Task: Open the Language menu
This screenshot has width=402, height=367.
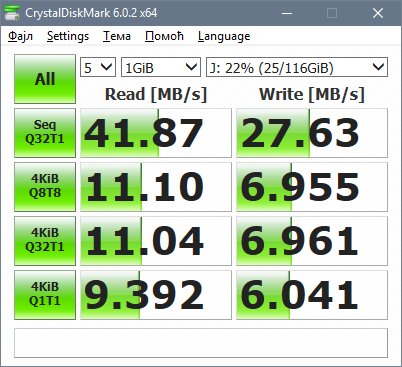Action: point(224,36)
